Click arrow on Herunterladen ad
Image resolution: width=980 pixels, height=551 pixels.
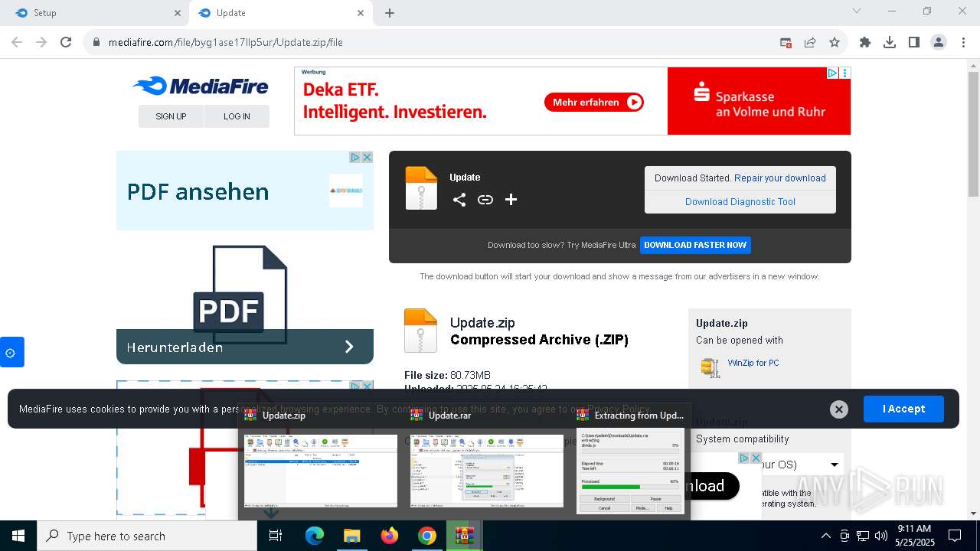(x=349, y=347)
